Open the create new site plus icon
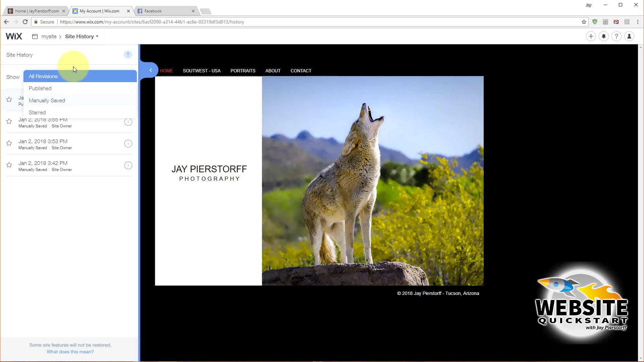644x362 pixels. pyautogui.click(x=591, y=36)
